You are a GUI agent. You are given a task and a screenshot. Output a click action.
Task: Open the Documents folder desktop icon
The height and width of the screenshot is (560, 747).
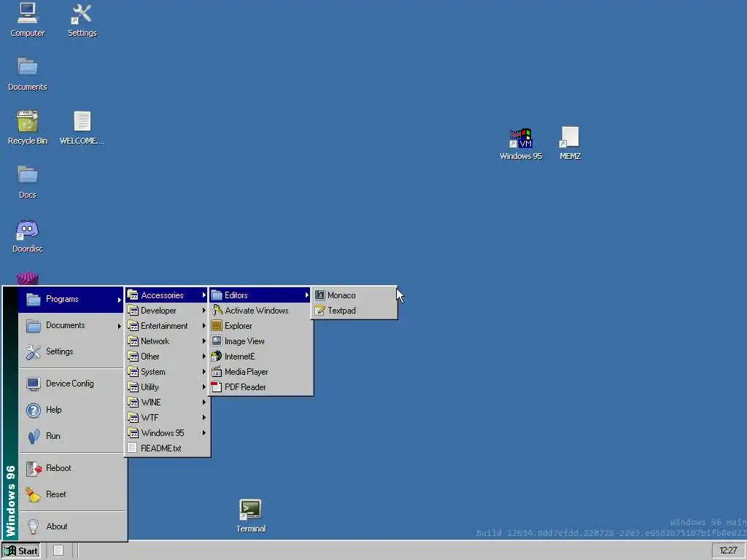pyautogui.click(x=27, y=74)
